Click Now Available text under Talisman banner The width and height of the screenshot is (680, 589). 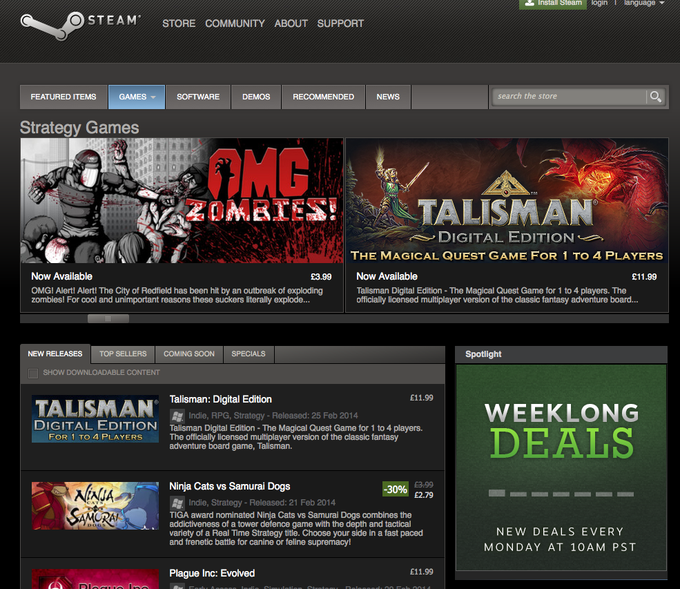coord(387,276)
